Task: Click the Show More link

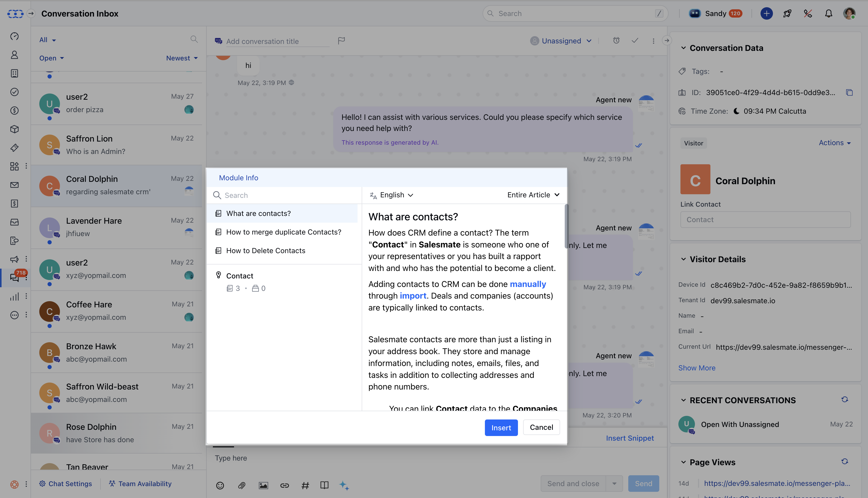Action: (697, 368)
